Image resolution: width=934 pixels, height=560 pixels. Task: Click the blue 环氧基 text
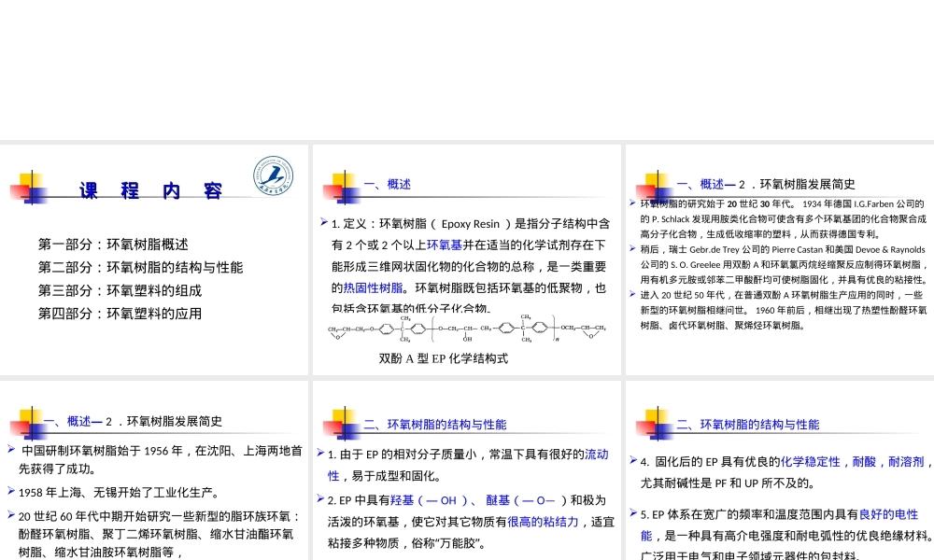(x=445, y=245)
